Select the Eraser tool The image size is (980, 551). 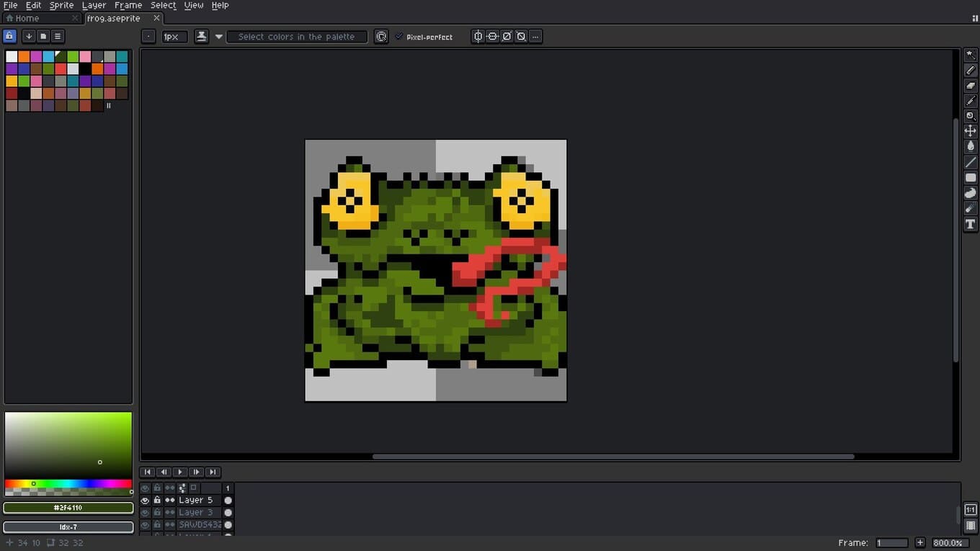point(971,86)
